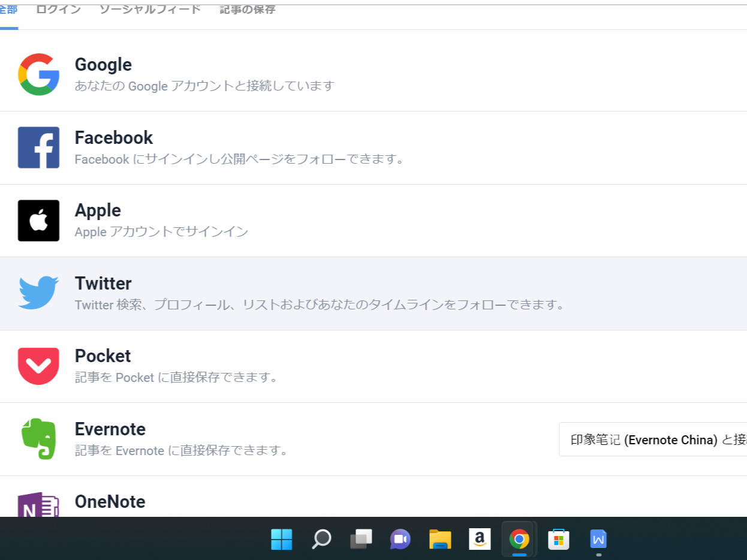Click the Evernote heading text
Viewport: 747px width, 560px height.
(110, 429)
